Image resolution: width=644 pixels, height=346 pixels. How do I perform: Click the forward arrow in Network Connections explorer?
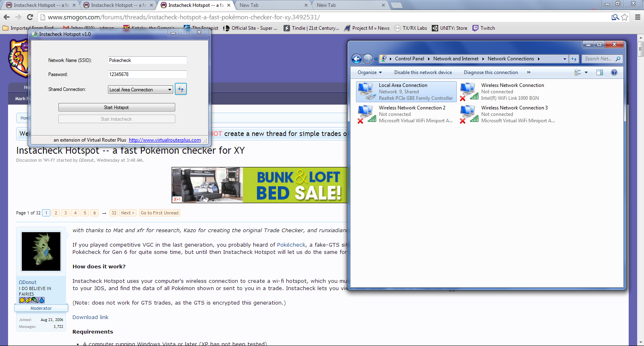[368, 59]
